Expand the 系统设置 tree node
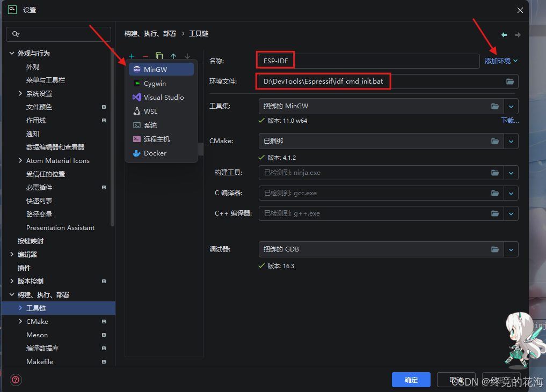This screenshot has width=546, height=392. pos(20,93)
